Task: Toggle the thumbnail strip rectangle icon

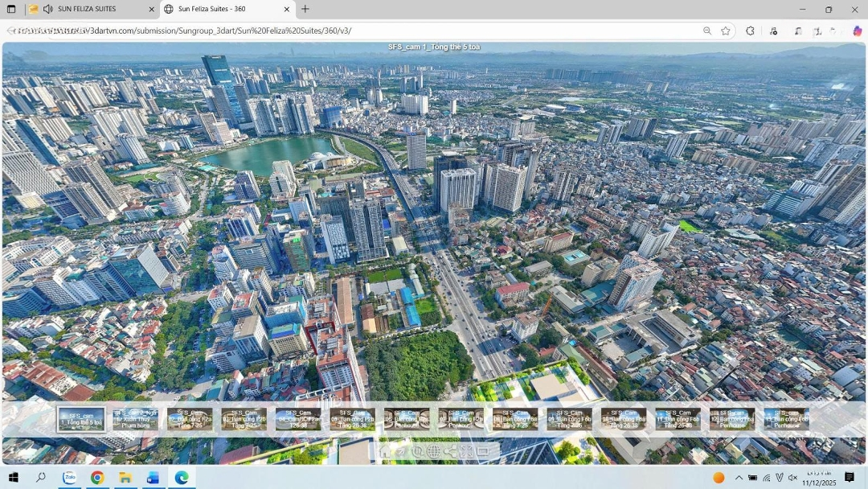Action: pyautogui.click(x=483, y=451)
